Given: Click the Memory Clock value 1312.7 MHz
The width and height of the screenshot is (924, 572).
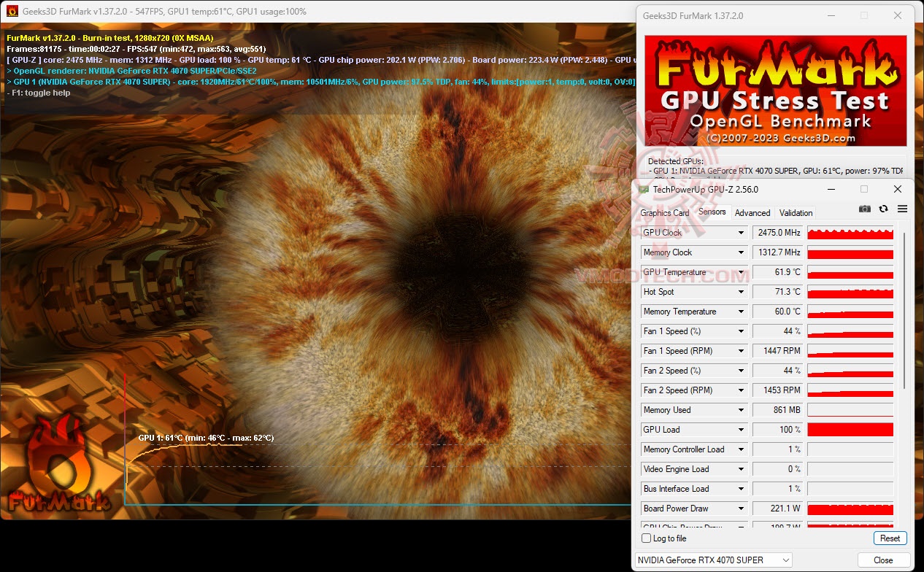Looking at the screenshot, I should (777, 252).
